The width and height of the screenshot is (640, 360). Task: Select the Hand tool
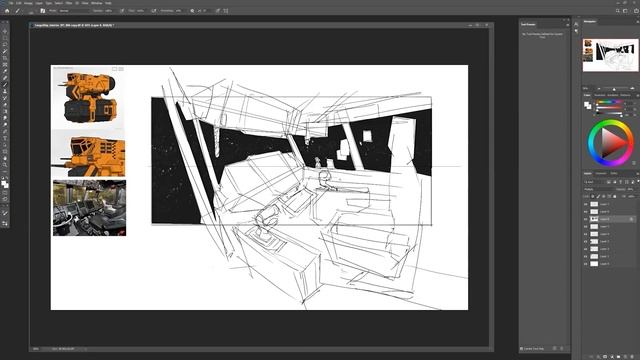pos(5,158)
